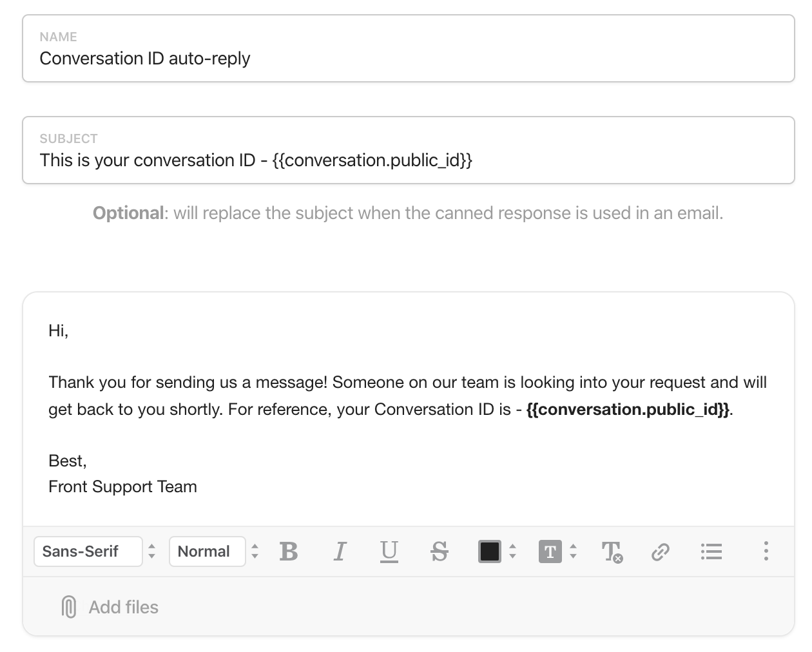Create a bulleted list
Viewport: 812px width, 652px height.
(x=711, y=551)
